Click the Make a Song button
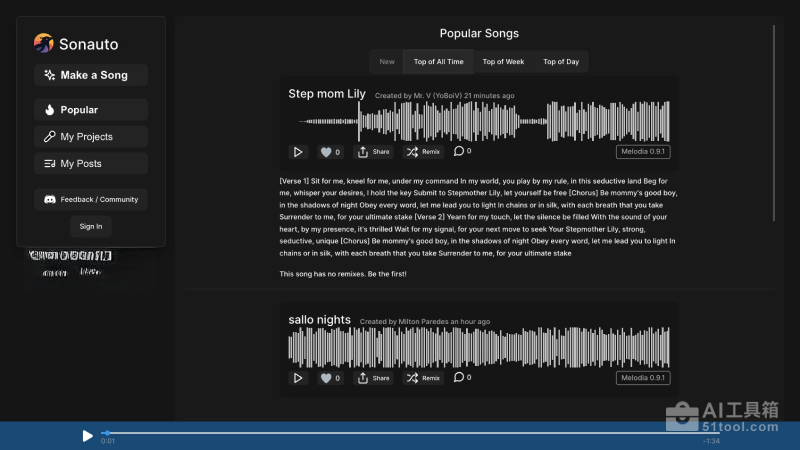Image resolution: width=800 pixels, height=450 pixels. (x=91, y=75)
